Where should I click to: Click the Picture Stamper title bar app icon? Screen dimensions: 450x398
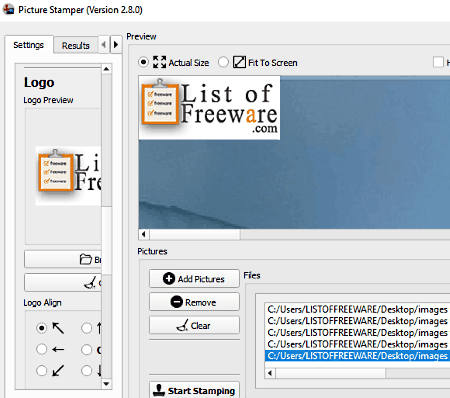point(9,9)
